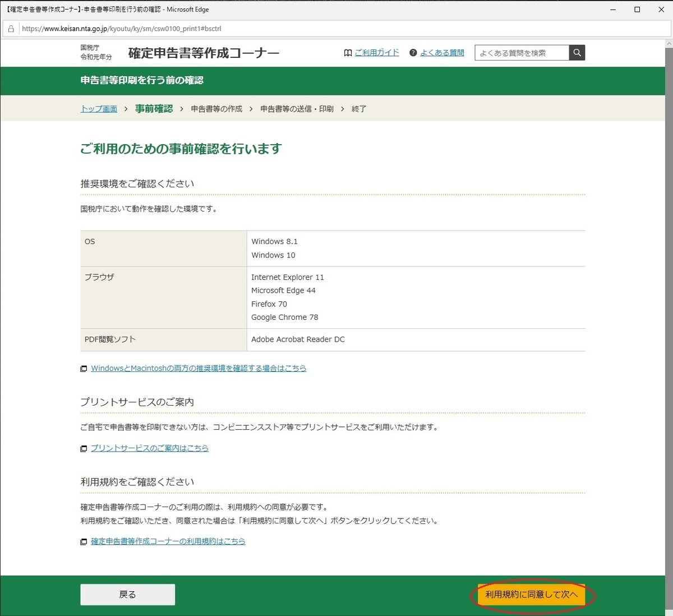Click the OS row header cell
Image resolution: width=673 pixels, height=616 pixels.
pos(163,249)
